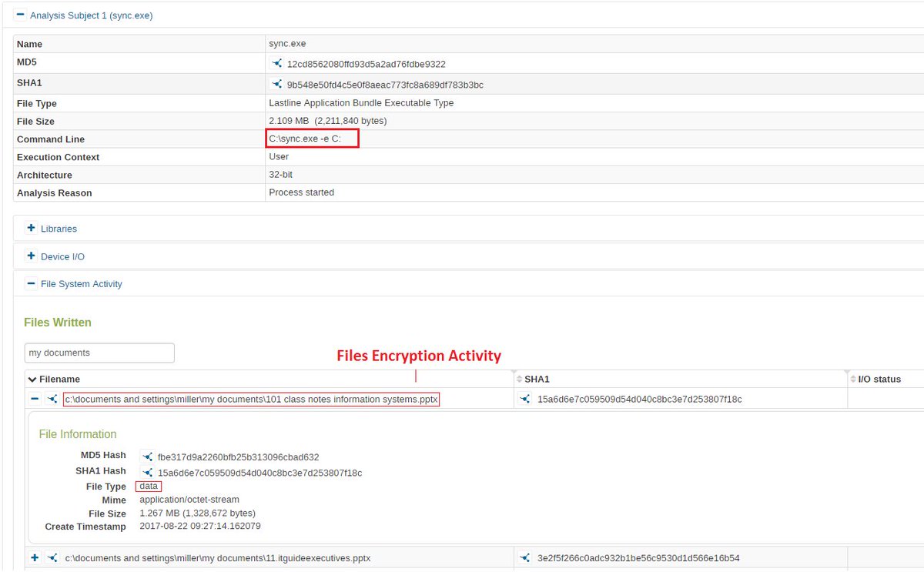Image resolution: width=924 pixels, height=572 pixels.
Task: Select SHA1 value 9b548e50fd4c5e0f8aeac773fc8a689df783b3bc
Action: tap(385, 85)
